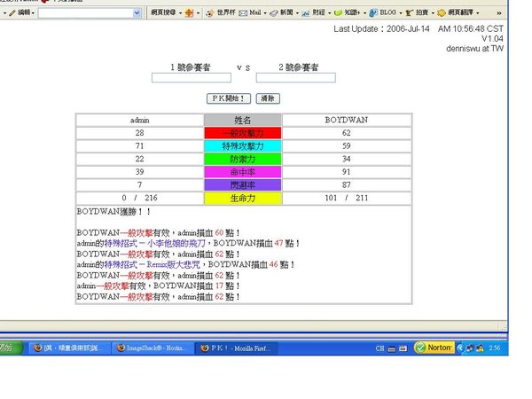Click the 網頁搜尋 web search button
532x399 pixels.
point(163,12)
